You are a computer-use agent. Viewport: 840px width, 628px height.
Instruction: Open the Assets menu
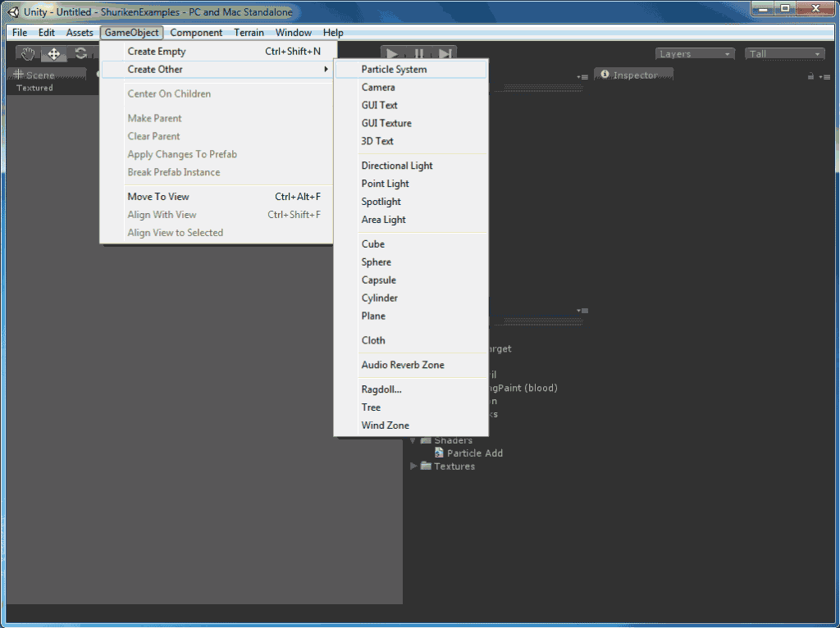tap(80, 33)
